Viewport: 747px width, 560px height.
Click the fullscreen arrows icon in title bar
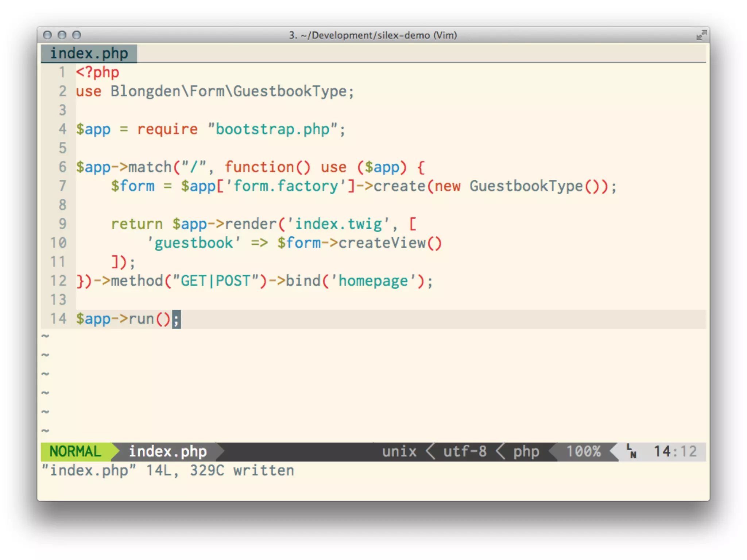tap(701, 35)
